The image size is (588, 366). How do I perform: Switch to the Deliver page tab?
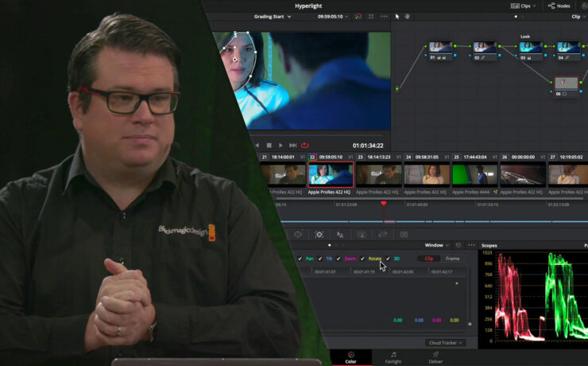pos(435,357)
